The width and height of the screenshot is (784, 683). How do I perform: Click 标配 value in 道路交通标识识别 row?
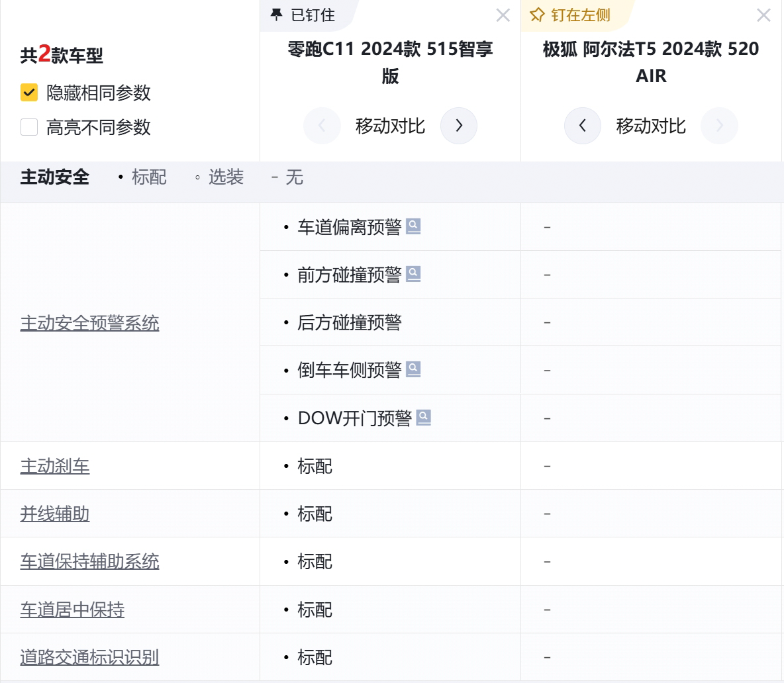click(315, 657)
